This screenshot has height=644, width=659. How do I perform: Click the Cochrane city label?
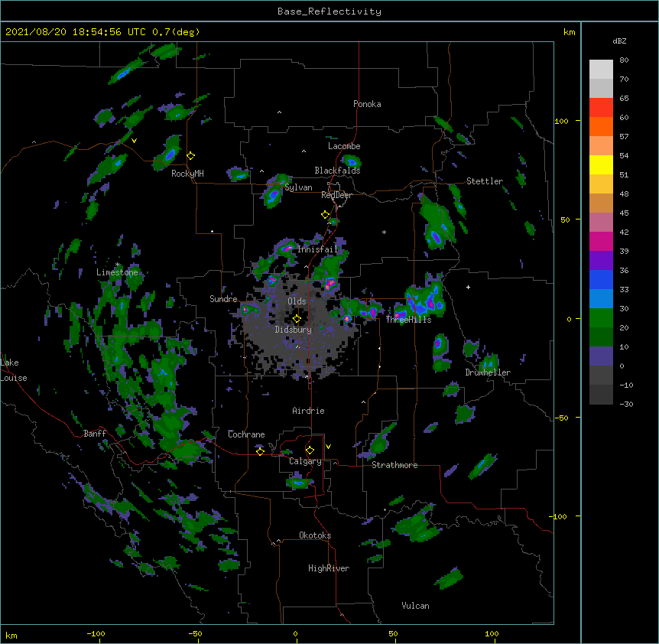(x=246, y=434)
